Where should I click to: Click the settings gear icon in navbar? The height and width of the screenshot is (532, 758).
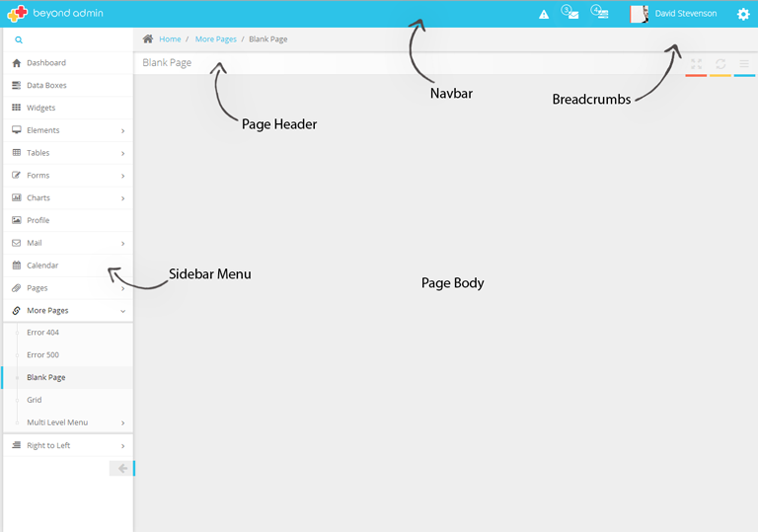(743, 14)
